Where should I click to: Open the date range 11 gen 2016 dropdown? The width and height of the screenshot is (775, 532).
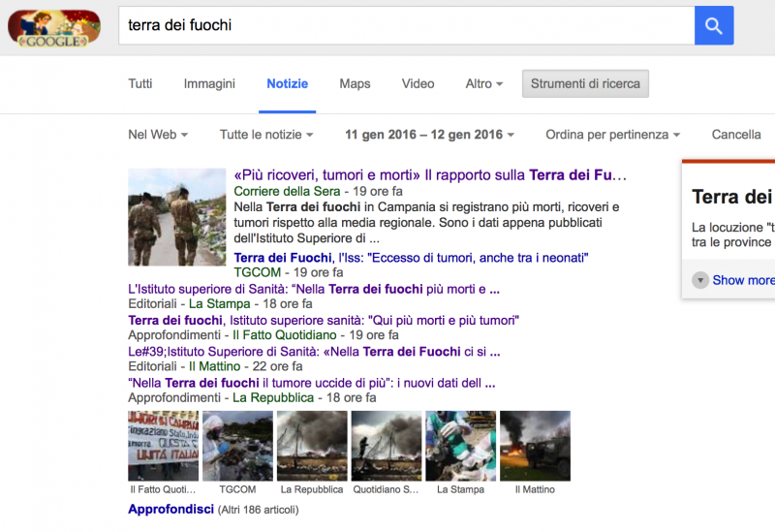pyautogui.click(x=428, y=135)
